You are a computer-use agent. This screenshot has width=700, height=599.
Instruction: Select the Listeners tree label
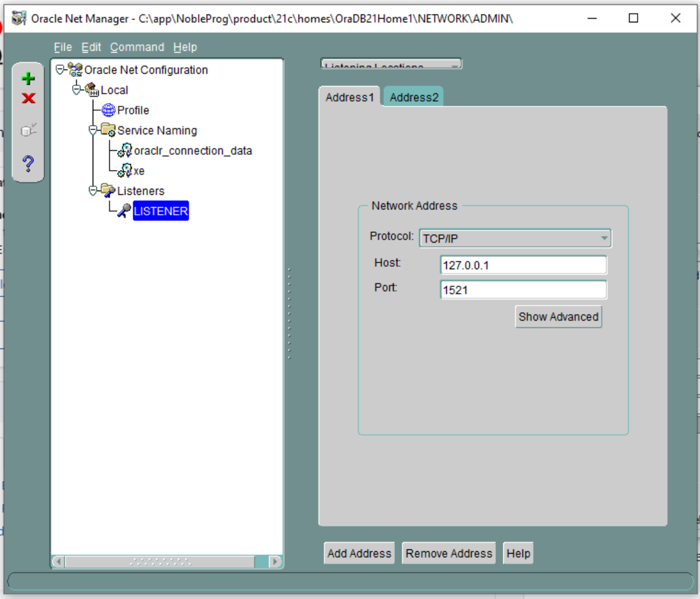coord(140,191)
